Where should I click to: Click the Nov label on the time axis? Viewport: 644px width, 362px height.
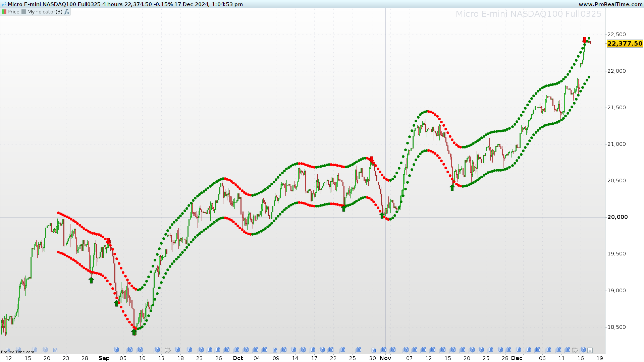(x=385, y=358)
